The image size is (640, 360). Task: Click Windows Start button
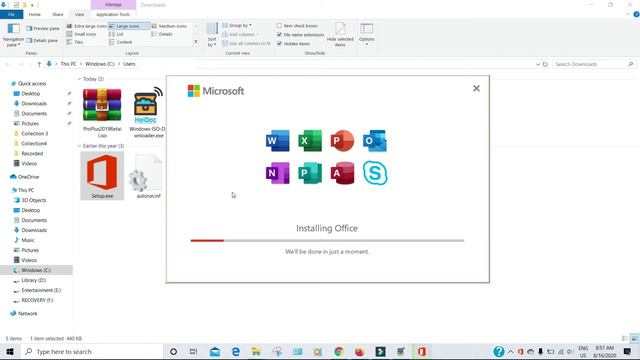pyautogui.click(x=10, y=351)
